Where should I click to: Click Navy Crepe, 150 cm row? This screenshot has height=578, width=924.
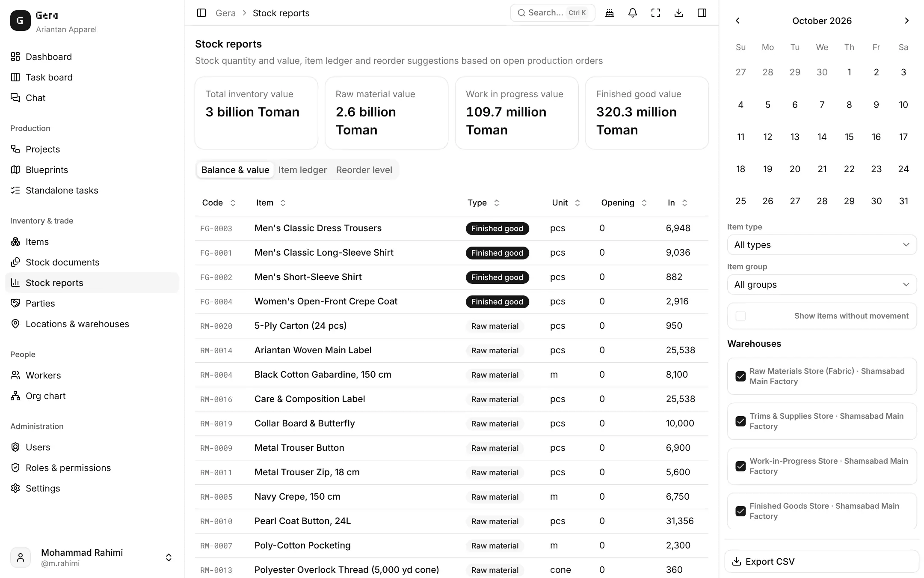451,497
